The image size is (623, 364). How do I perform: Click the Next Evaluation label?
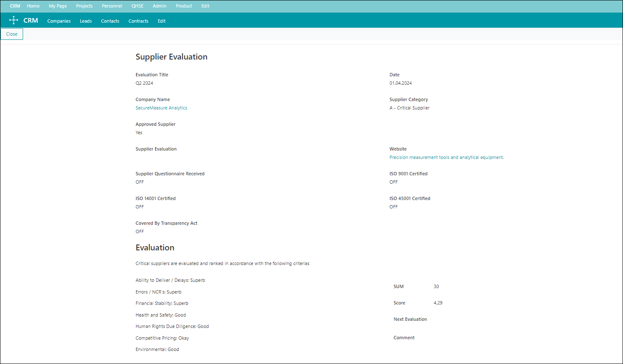tap(410, 319)
